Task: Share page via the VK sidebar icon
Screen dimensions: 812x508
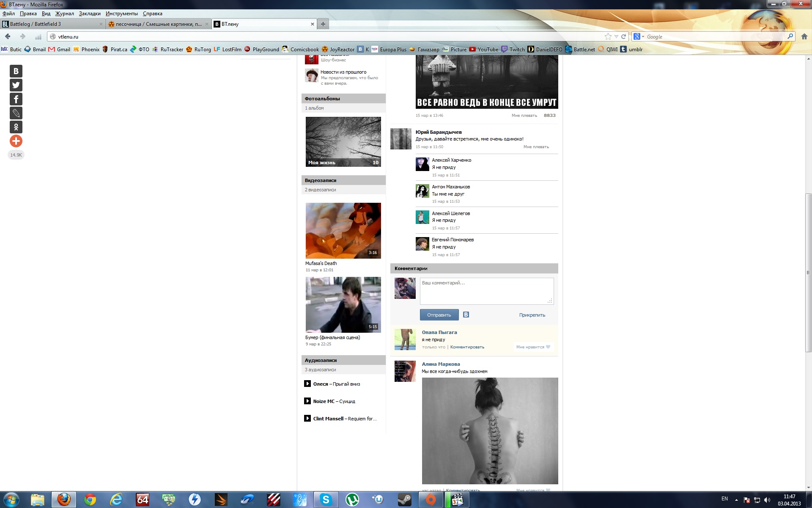Action: (16, 71)
